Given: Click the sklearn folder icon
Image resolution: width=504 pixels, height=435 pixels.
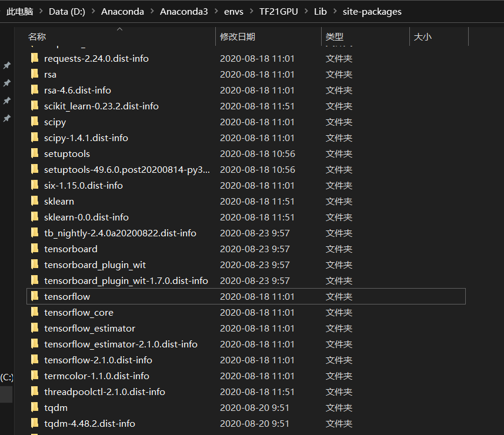Looking at the screenshot, I should tap(35, 201).
